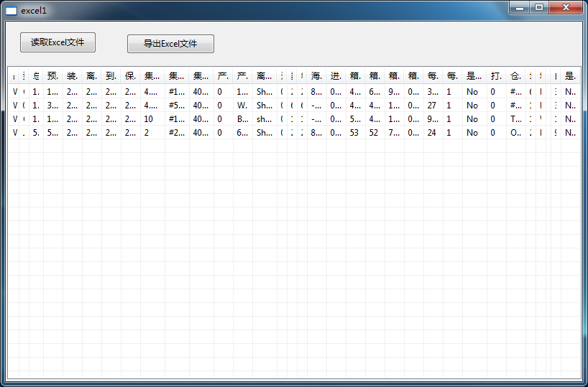The width and height of the screenshot is (588, 387).
Task: Select cell with value 10
Action: (x=152, y=119)
